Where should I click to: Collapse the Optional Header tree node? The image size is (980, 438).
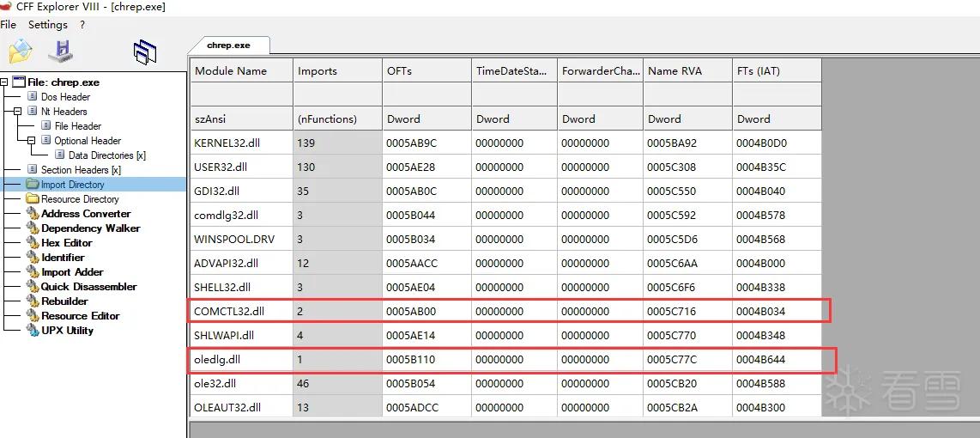pyautogui.click(x=31, y=140)
